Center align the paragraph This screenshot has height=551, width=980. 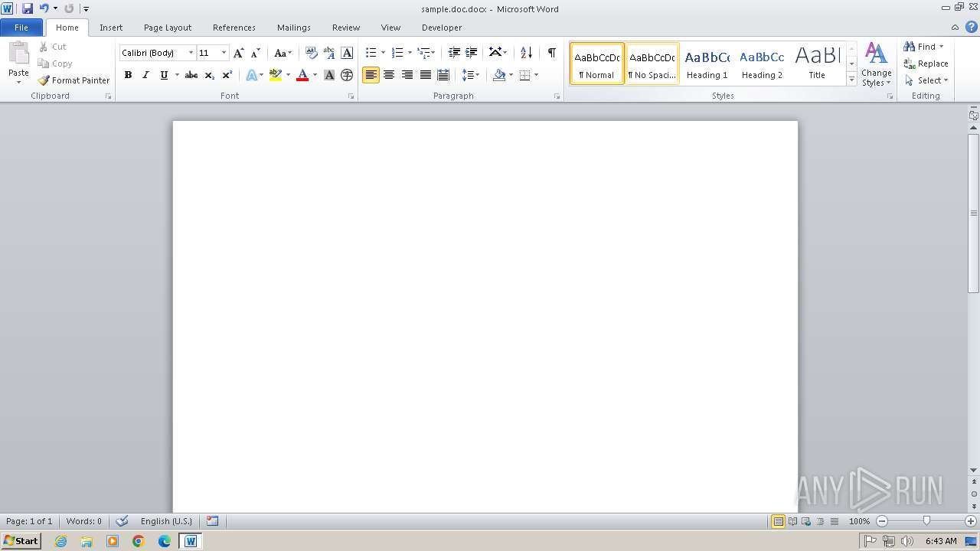[x=389, y=75]
